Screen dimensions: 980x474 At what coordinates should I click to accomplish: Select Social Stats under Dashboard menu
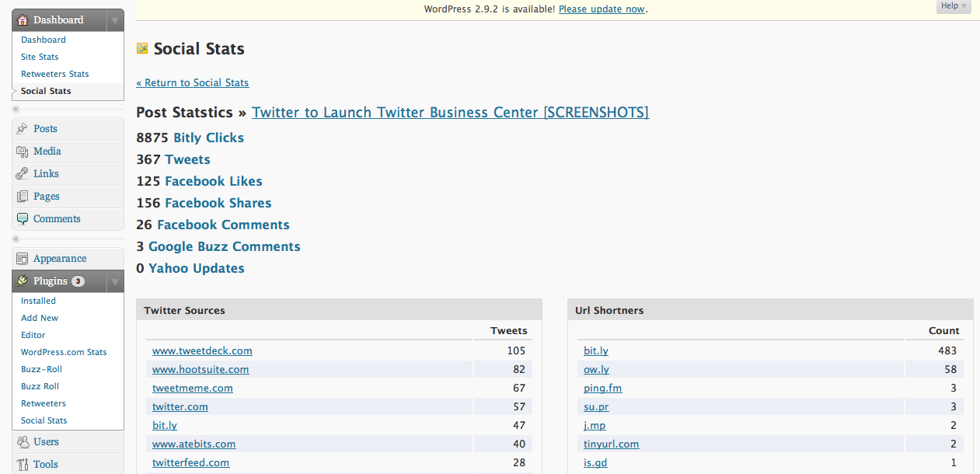[x=46, y=91]
